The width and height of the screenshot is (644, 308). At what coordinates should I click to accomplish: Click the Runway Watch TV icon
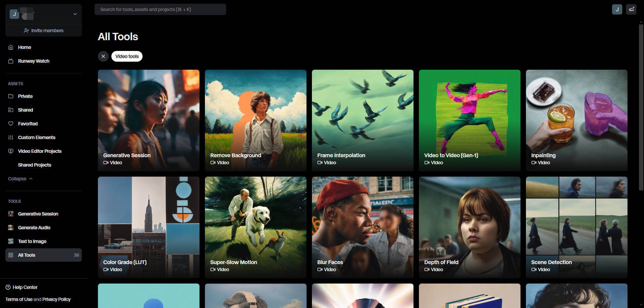click(11, 61)
